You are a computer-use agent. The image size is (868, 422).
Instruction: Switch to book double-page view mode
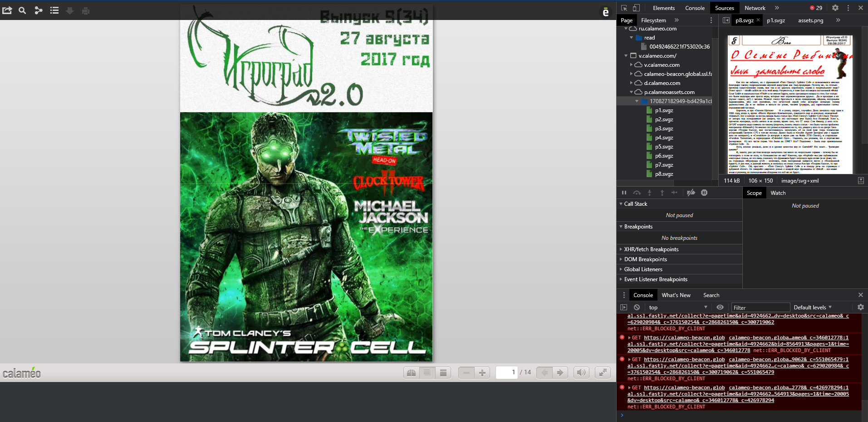tap(412, 373)
